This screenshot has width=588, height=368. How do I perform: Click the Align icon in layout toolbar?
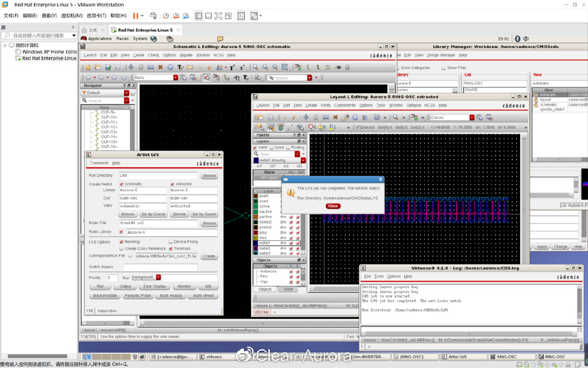(x=365, y=117)
